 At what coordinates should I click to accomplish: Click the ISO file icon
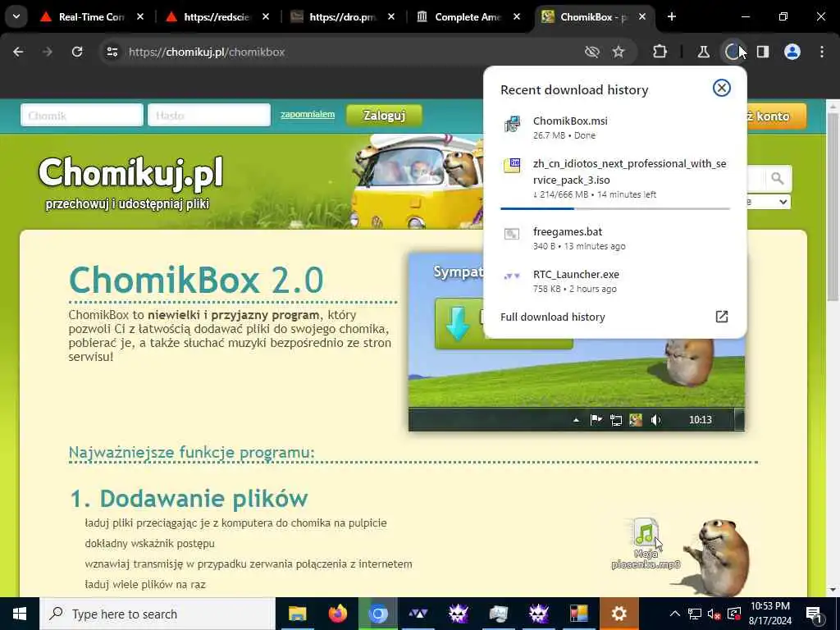coord(512,166)
